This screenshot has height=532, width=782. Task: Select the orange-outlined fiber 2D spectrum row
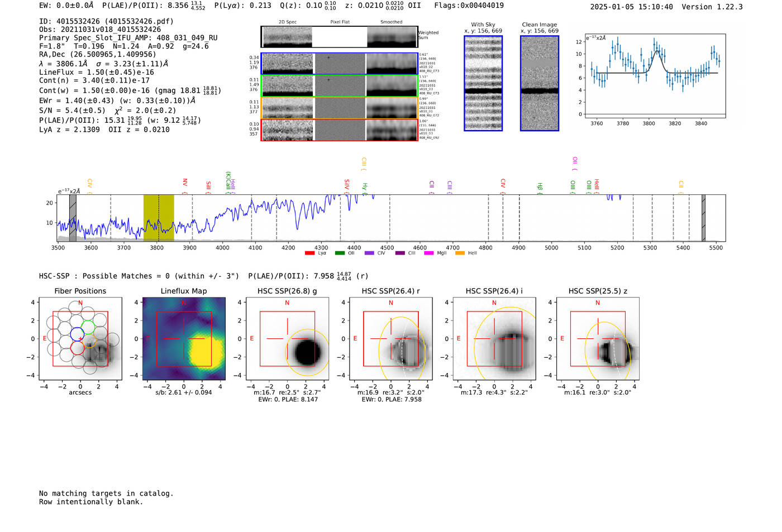[x=340, y=108]
